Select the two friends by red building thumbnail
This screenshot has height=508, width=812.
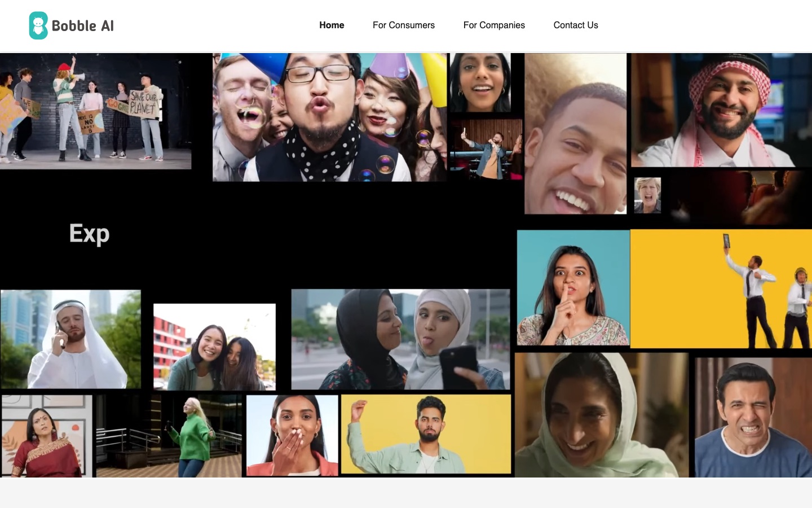coord(215,347)
